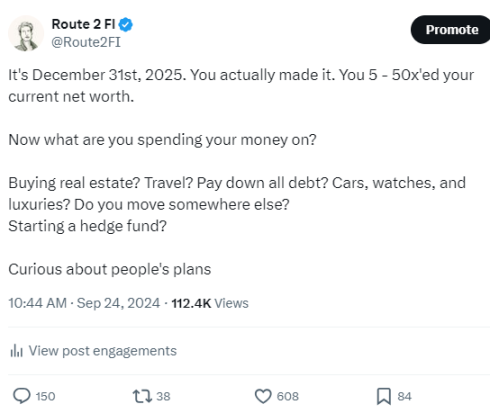Viewport: 490px width, 413px height.
Task: Like the post with heart icon
Action: tap(263, 396)
